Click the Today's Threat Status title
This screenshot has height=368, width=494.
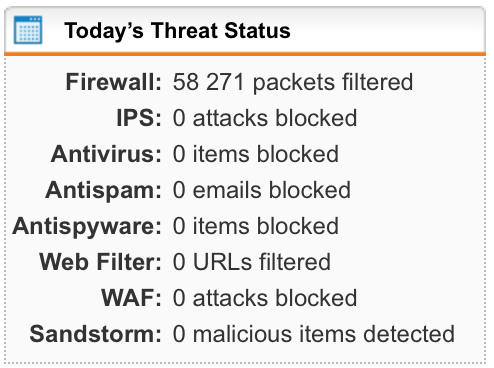pos(177,31)
